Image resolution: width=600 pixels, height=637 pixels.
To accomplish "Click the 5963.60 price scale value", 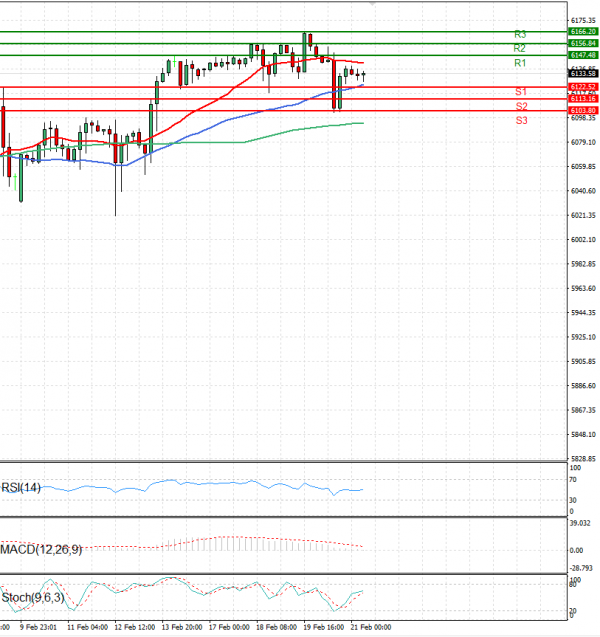I will pyautogui.click(x=583, y=288).
